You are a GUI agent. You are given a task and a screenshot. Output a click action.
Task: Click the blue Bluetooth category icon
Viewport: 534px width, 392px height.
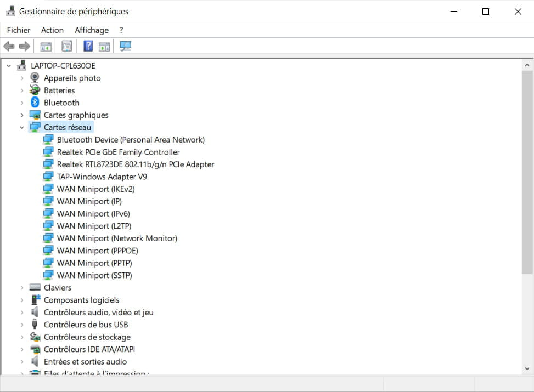point(35,103)
